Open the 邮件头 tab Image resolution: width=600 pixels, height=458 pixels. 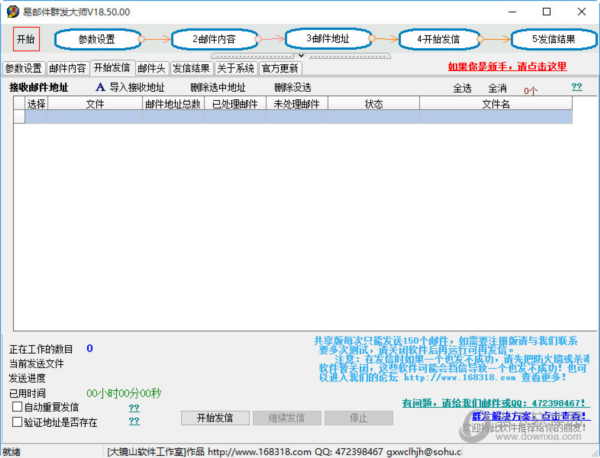coord(152,68)
